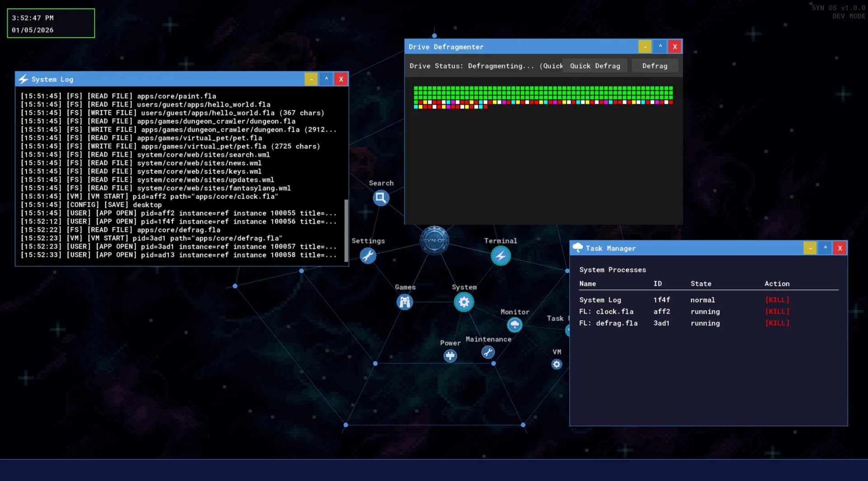This screenshot has width=868, height=481.
Task: Click the Name column header
Action: pos(587,284)
